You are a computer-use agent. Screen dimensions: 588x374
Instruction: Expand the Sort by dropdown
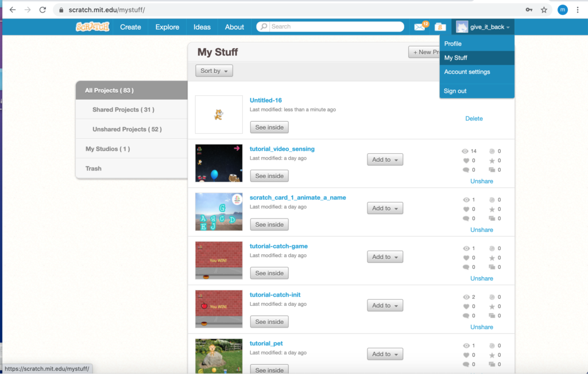[214, 71]
